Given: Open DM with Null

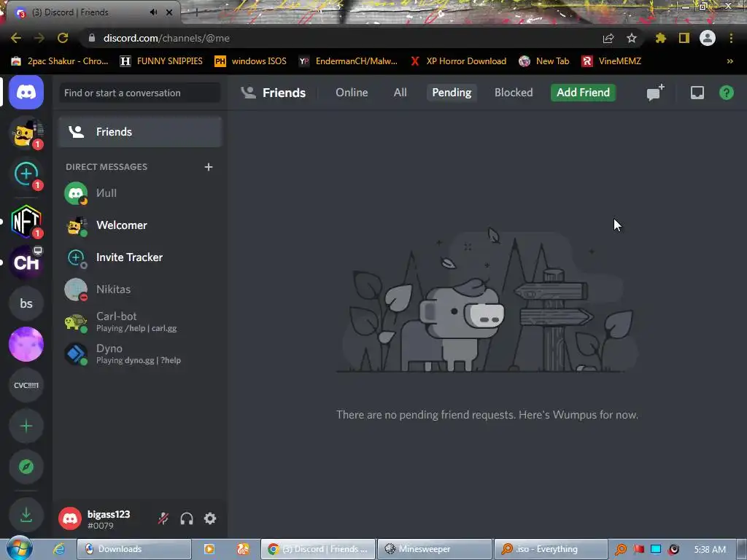Looking at the screenshot, I should [140, 193].
